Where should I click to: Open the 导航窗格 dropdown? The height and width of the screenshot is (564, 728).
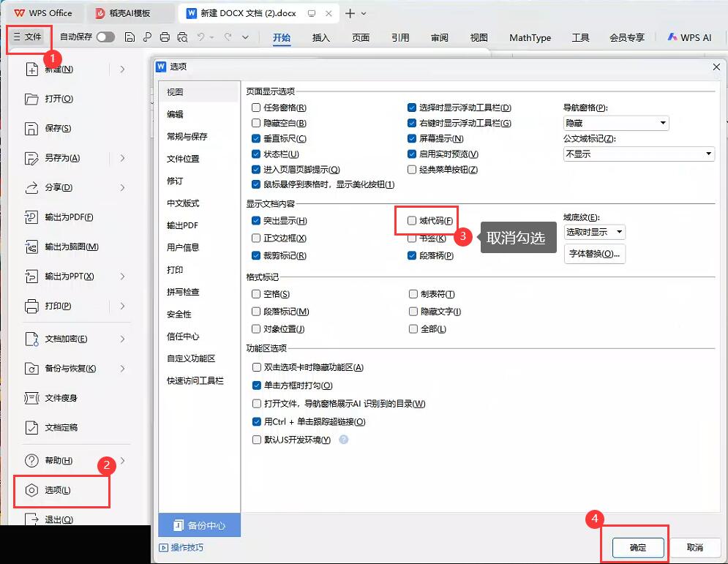coord(615,124)
